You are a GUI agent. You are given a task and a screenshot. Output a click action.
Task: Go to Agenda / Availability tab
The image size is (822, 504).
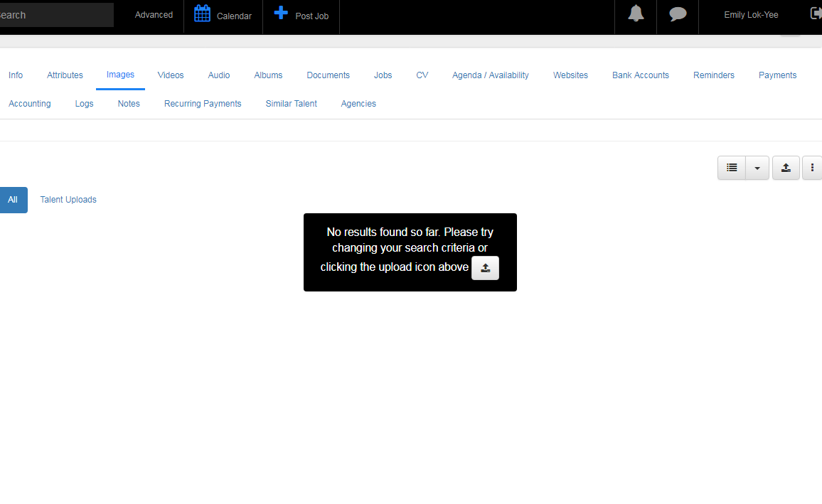coord(490,75)
